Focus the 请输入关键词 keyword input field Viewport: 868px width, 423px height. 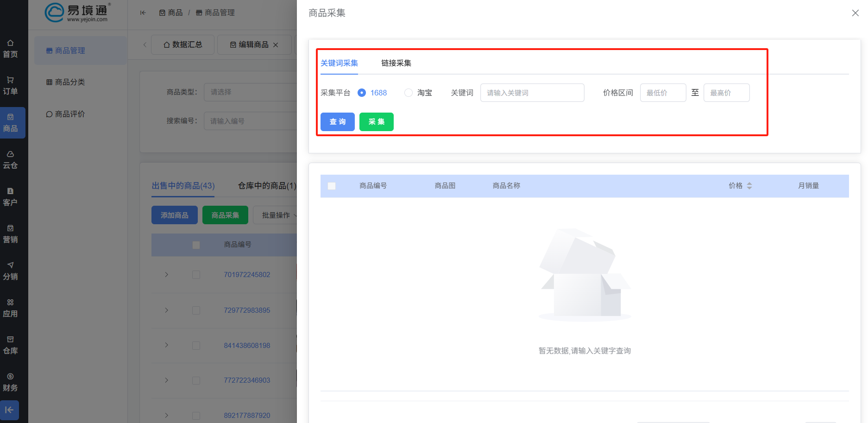pos(532,93)
